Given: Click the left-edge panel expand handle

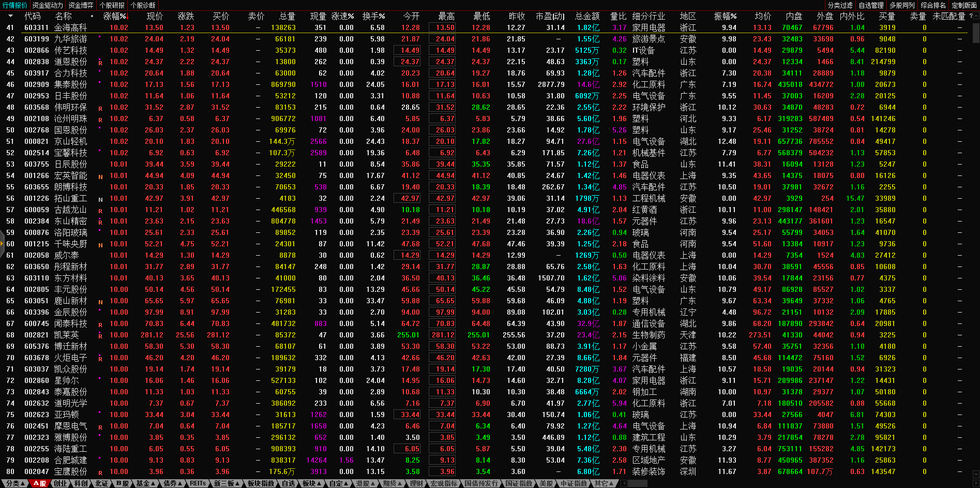Looking at the screenshot, I should pyautogui.click(x=2, y=244).
